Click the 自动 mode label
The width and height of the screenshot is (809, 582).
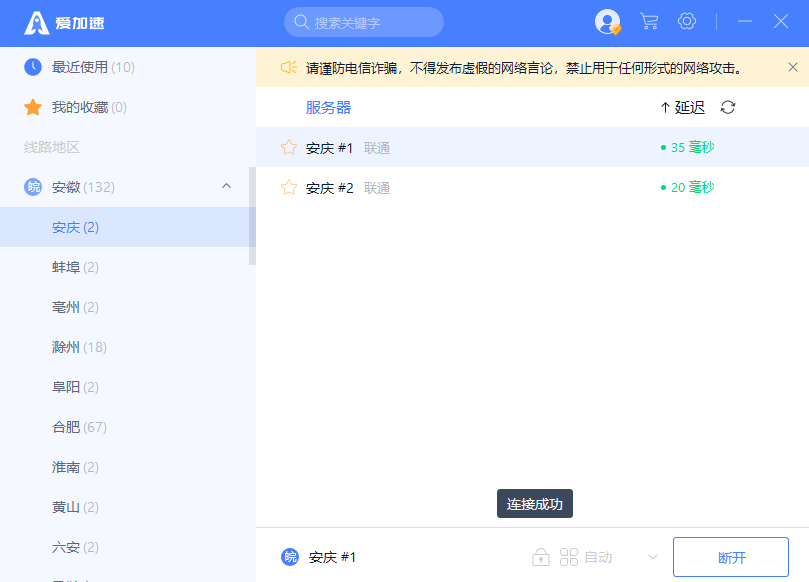pyautogui.click(x=598, y=557)
